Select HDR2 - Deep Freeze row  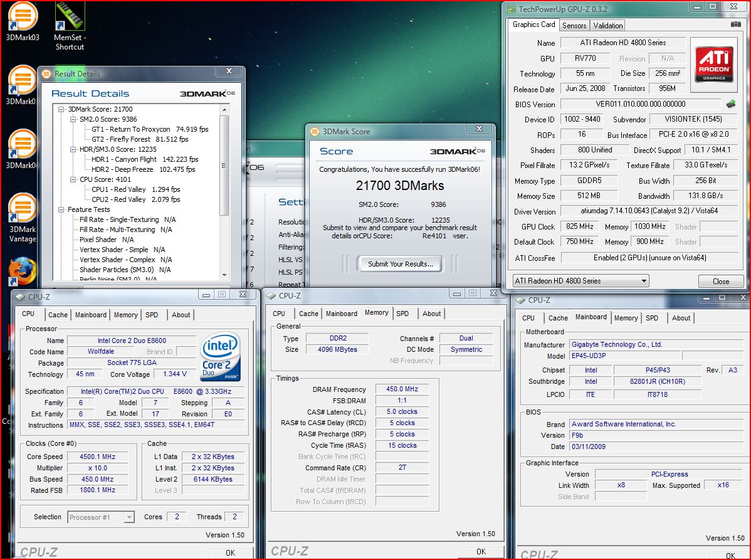pos(143,169)
